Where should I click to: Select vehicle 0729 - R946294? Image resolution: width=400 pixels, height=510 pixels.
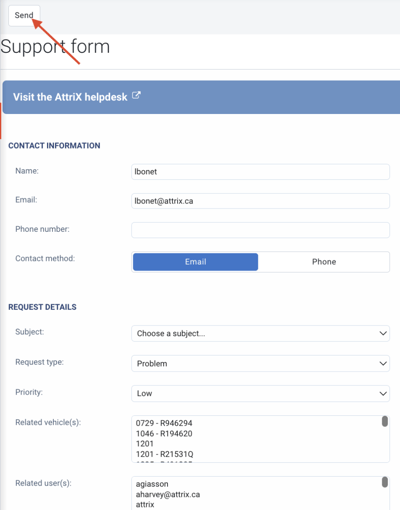164,423
